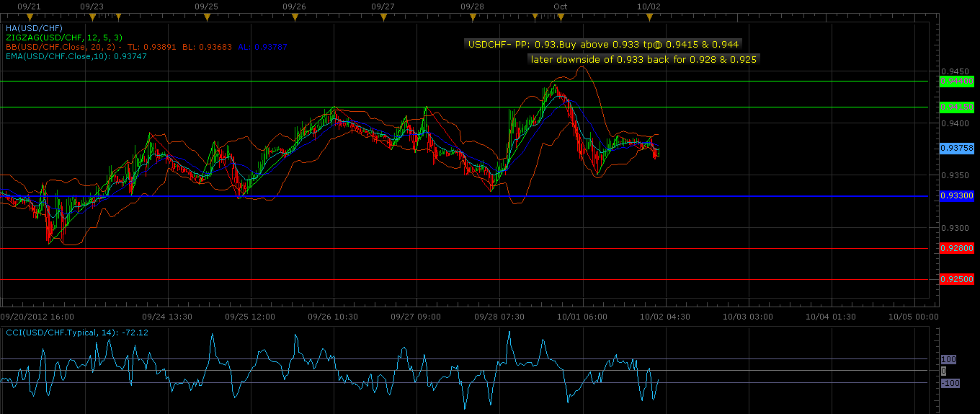Click the BB(USD/CHF.Close, 20, 2) indicator label
980x414 pixels.
coord(62,47)
